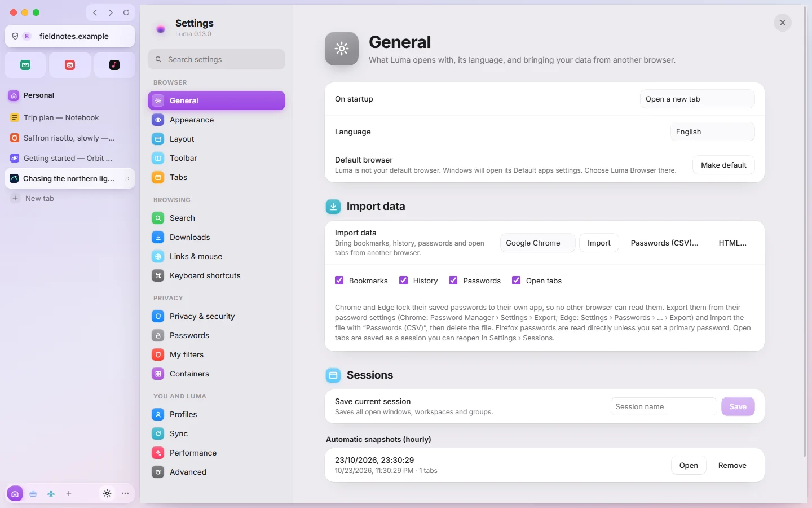Remove the automatic session snapshot
Screen dimensions: 812x508
(x=732, y=465)
